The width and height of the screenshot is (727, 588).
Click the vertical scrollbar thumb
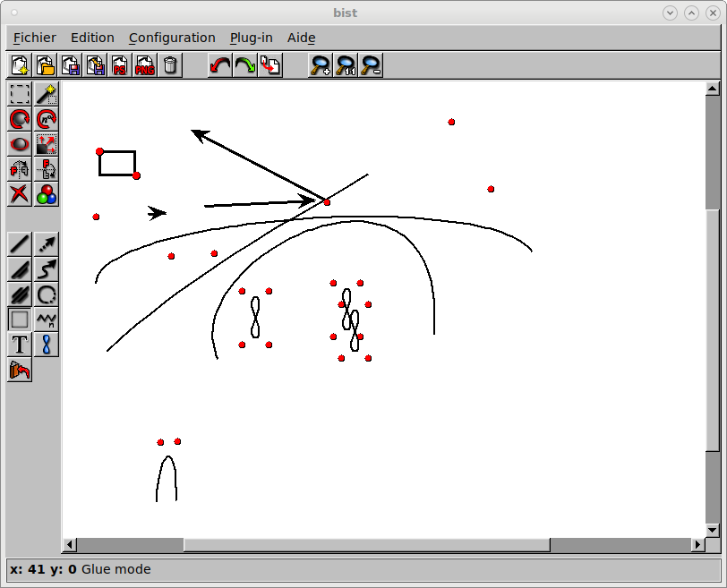pos(712,329)
